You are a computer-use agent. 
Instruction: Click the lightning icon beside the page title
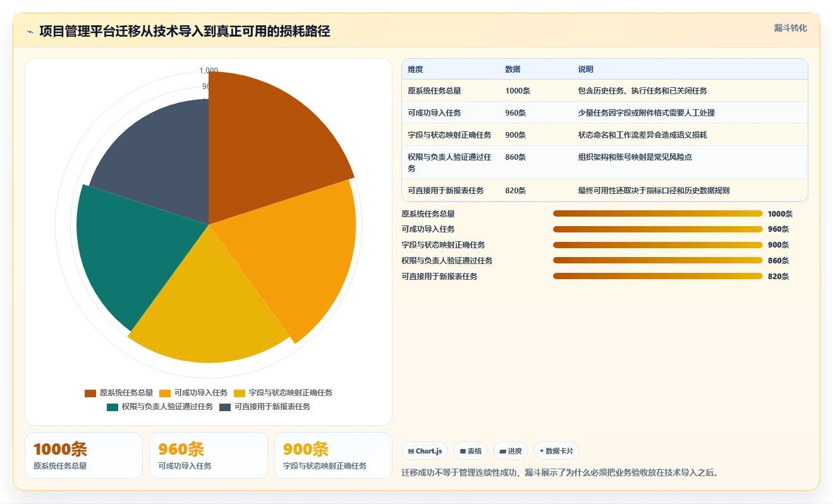click(x=30, y=32)
